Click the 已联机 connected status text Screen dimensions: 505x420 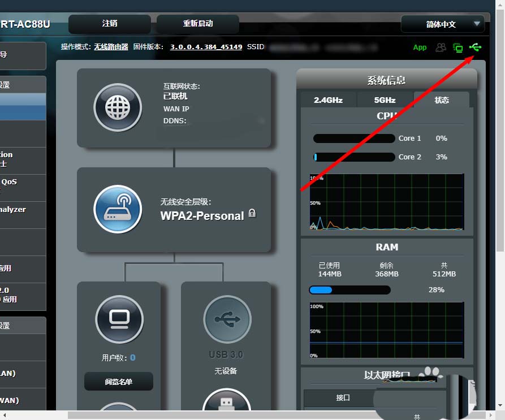[x=175, y=96]
